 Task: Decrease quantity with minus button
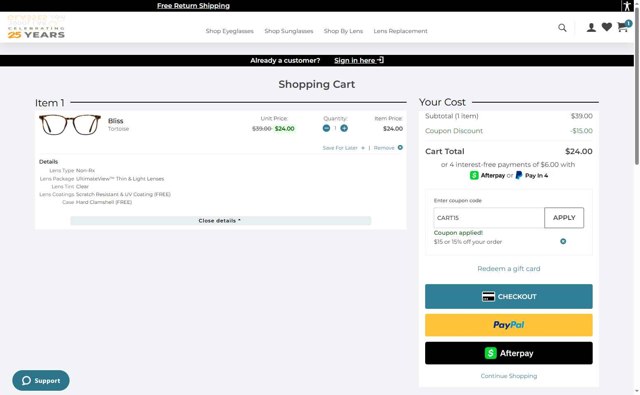pyautogui.click(x=326, y=128)
